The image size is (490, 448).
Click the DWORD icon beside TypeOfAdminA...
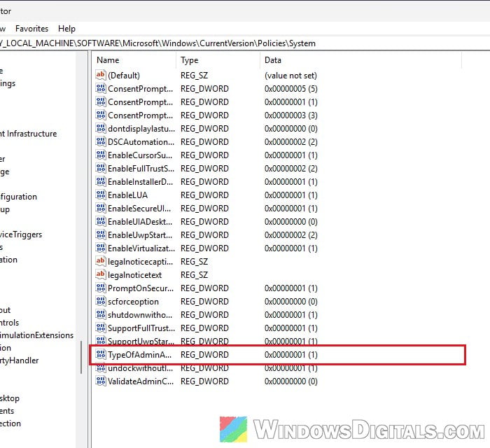point(101,354)
